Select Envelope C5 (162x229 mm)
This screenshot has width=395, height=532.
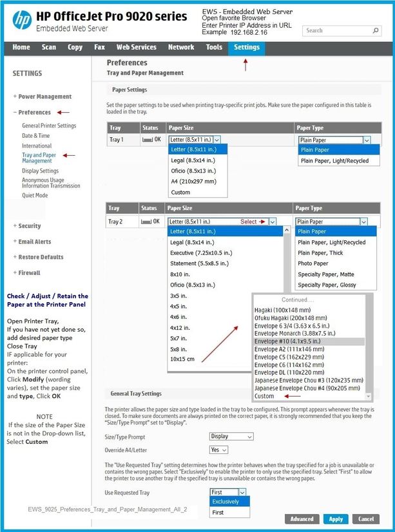309,357
